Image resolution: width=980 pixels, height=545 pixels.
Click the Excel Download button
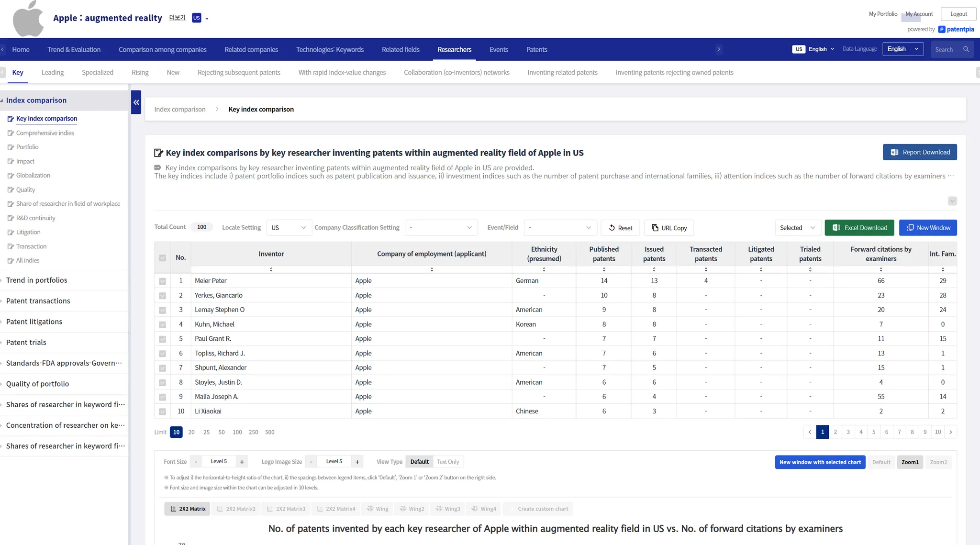(x=859, y=228)
